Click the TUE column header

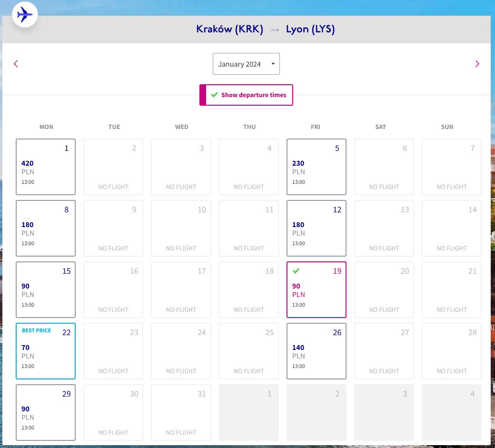coord(114,127)
